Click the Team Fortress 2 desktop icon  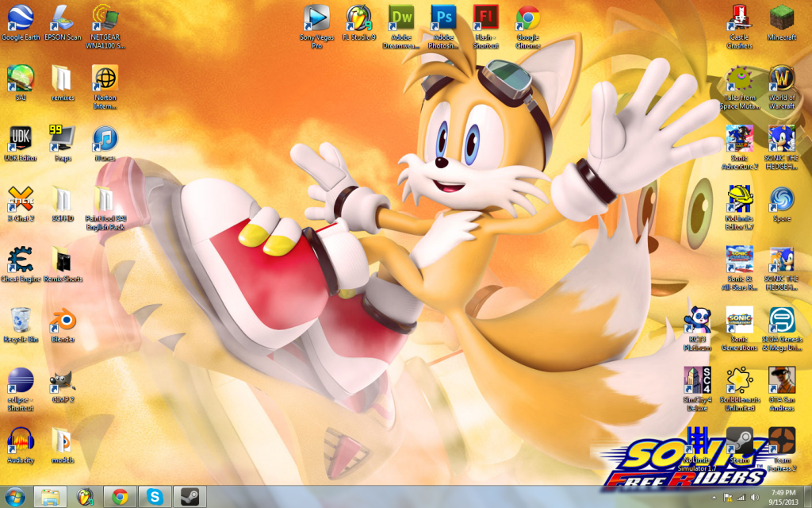[x=782, y=450]
